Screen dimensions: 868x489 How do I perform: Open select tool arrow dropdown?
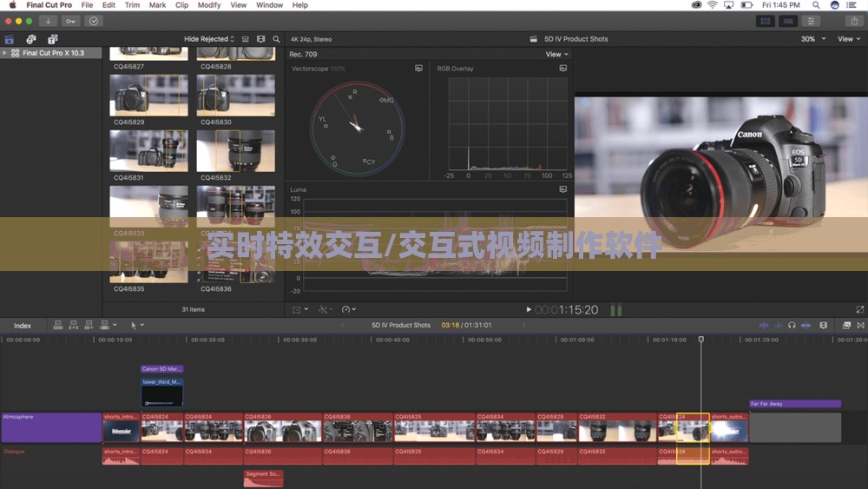tap(137, 325)
